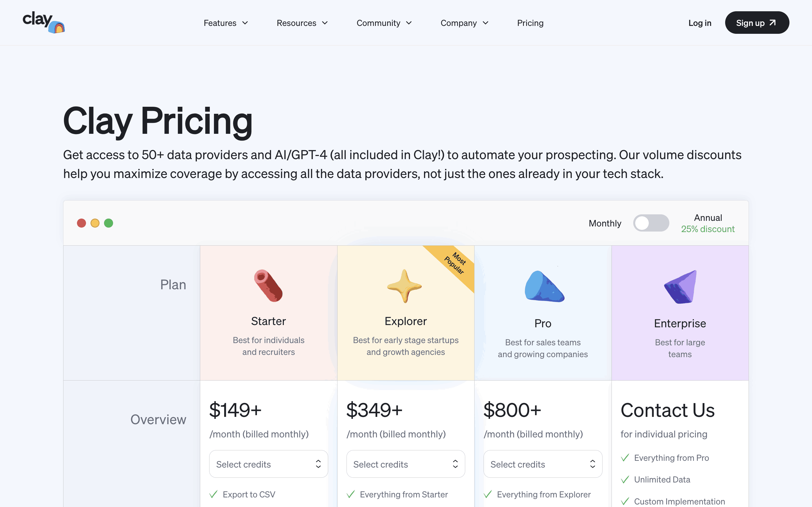Click the Log in link

point(700,23)
